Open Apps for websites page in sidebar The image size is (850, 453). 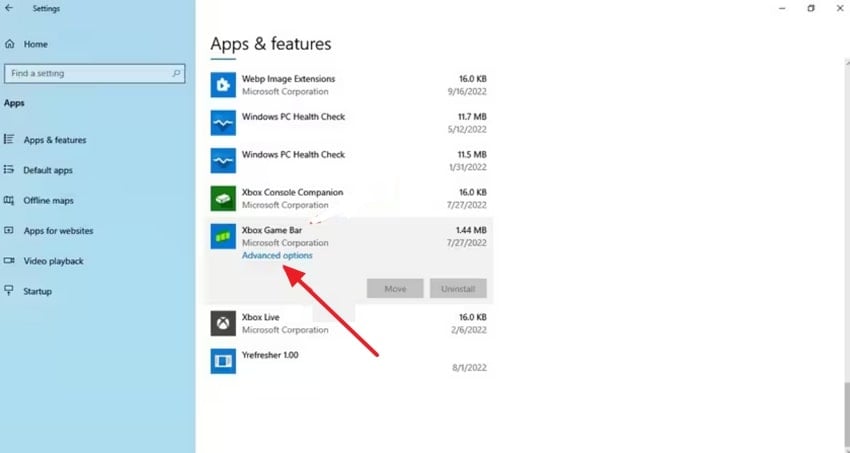pyautogui.click(x=58, y=231)
